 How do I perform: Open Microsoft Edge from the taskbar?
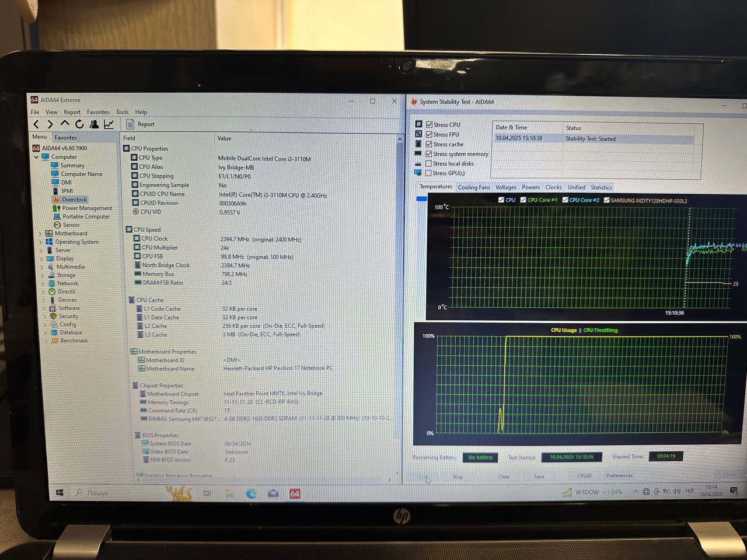[x=251, y=494]
